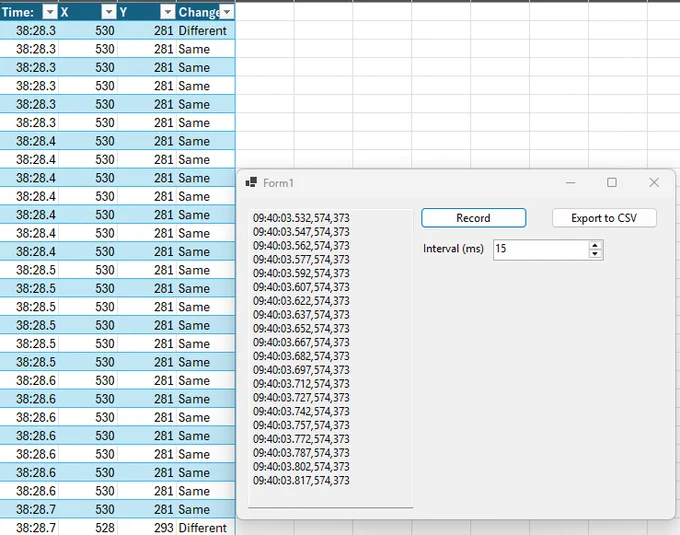This screenshot has width=680, height=535.
Task: Minimize the Form1 window
Action: [x=570, y=183]
